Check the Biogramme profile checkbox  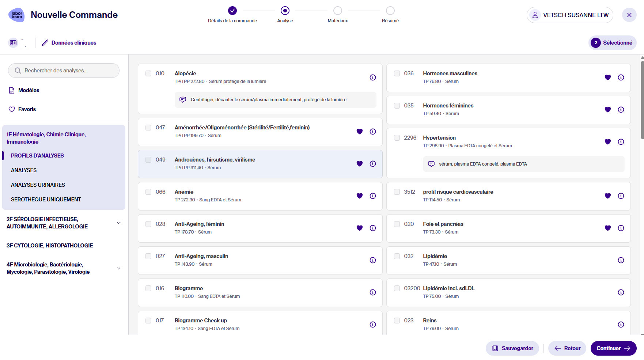pyautogui.click(x=148, y=288)
